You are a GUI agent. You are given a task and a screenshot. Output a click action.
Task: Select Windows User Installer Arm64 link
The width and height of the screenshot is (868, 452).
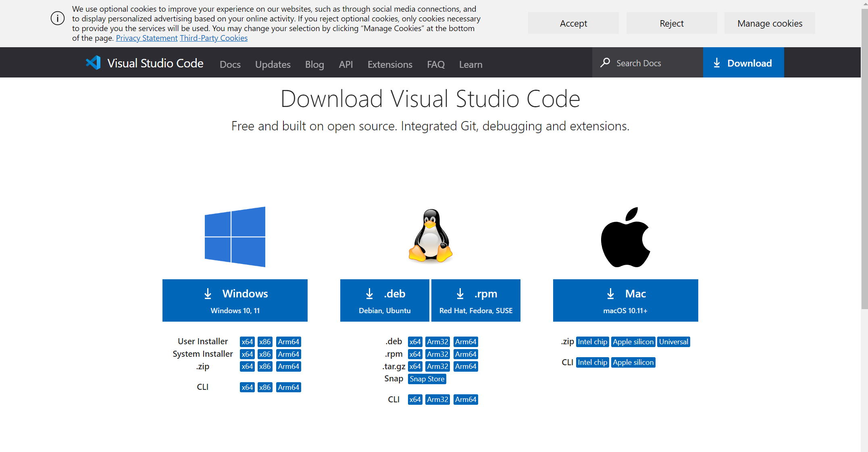click(x=288, y=342)
